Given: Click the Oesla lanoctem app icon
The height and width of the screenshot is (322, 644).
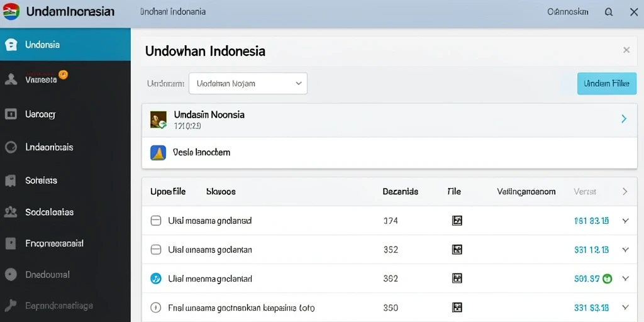Looking at the screenshot, I should (158, 152).
